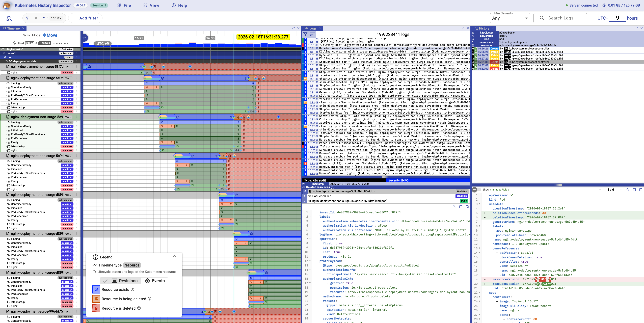Open the core/v1 row kebab menu
Image resolution: width=644 pixels, height=323 pixels.
[x=77, y=53]
